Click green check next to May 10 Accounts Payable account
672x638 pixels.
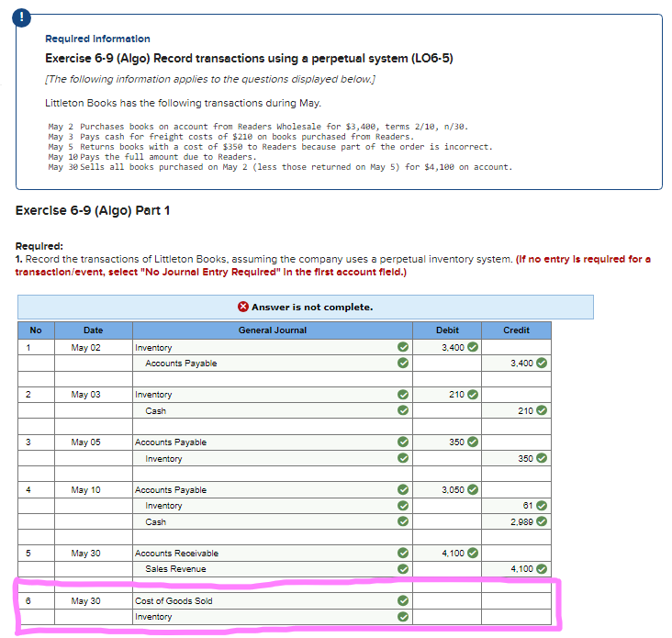point(403,489)
